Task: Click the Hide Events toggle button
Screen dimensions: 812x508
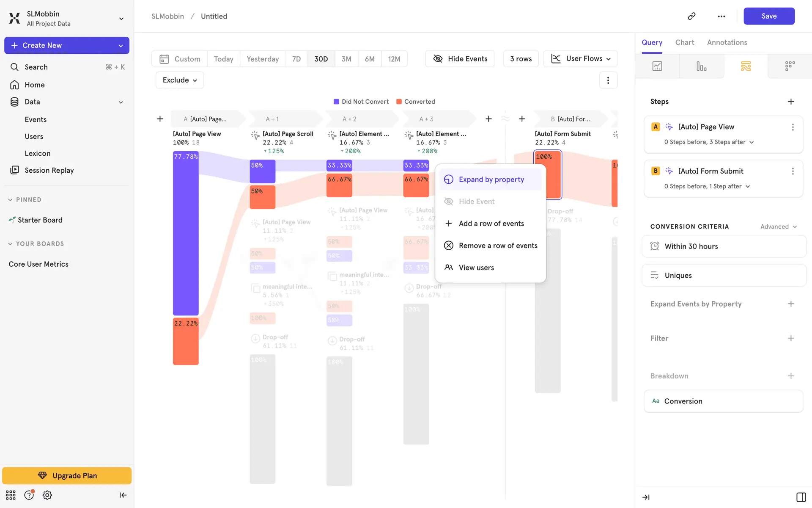Action: [x=460, y=59]
